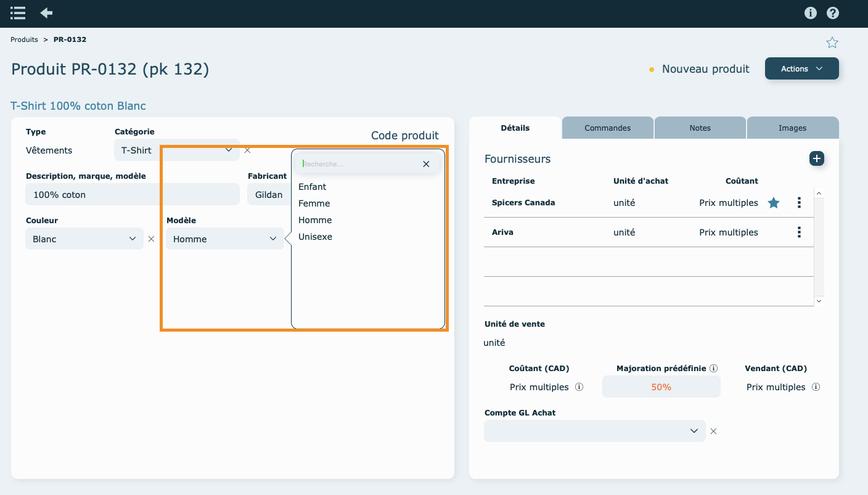Switch to the Commandes tab

point(607,128)
